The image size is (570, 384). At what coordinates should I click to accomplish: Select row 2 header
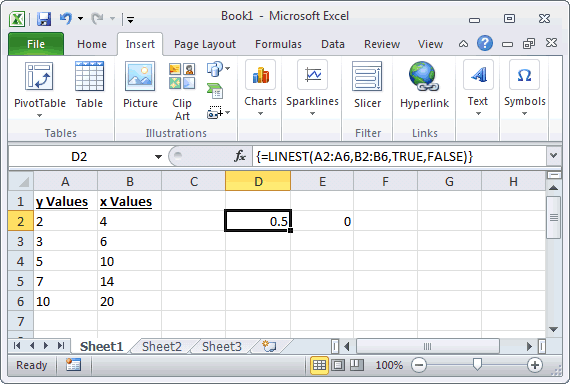[21, 221]
